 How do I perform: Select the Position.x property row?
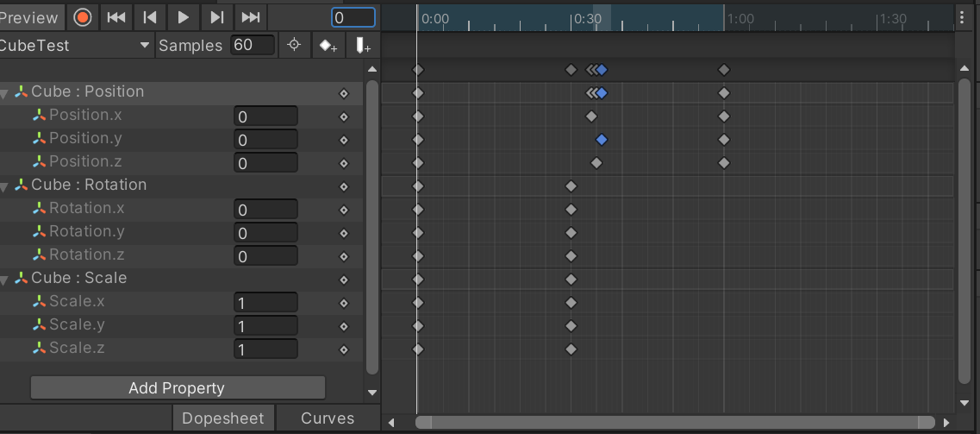point(181,116)
